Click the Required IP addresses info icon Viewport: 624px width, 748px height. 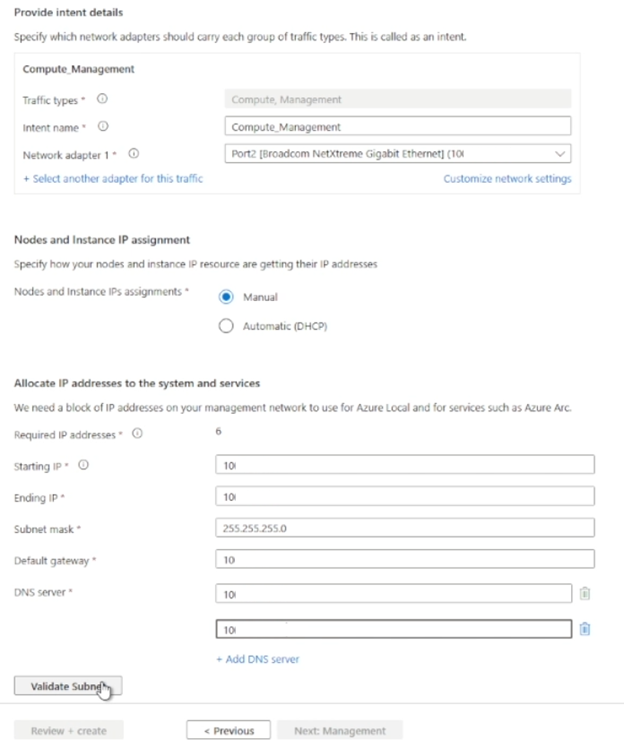(x=137, y=434)
